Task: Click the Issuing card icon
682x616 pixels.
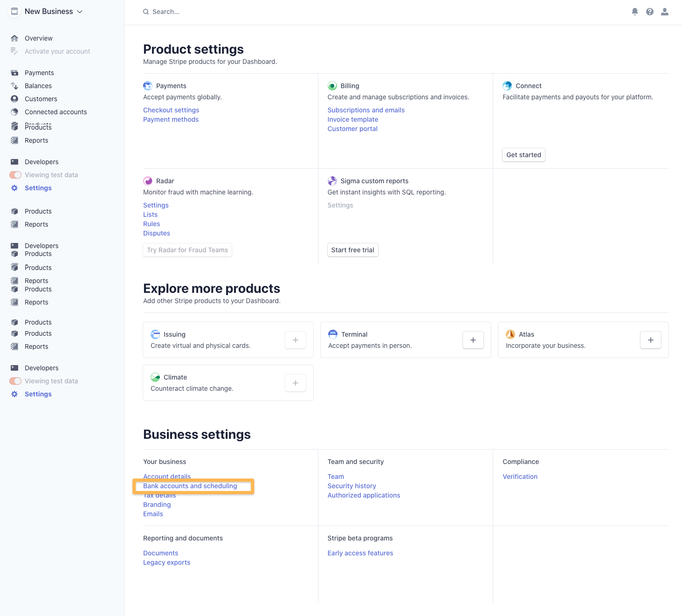Action: click(x=155, y=334)
